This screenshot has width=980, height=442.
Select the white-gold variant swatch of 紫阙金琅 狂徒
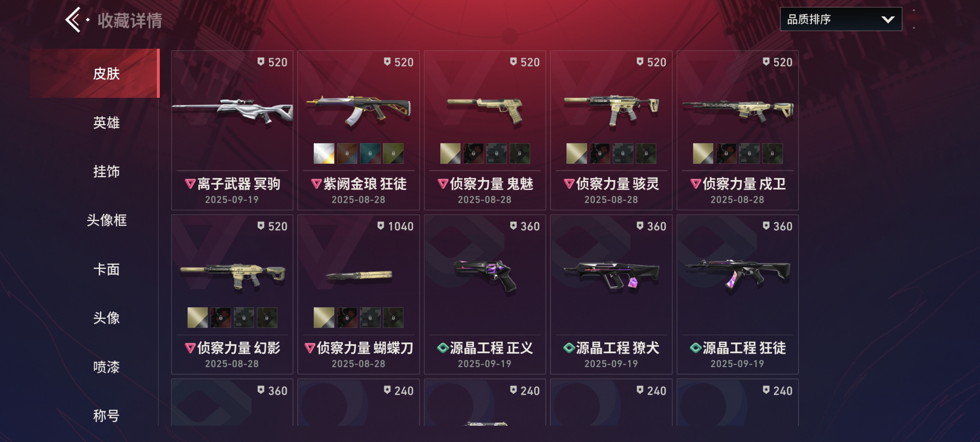coord(324,154)
